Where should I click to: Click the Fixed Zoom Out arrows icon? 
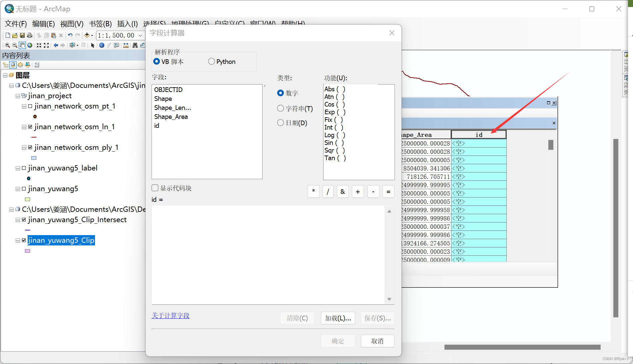click(x=46, y=45)
